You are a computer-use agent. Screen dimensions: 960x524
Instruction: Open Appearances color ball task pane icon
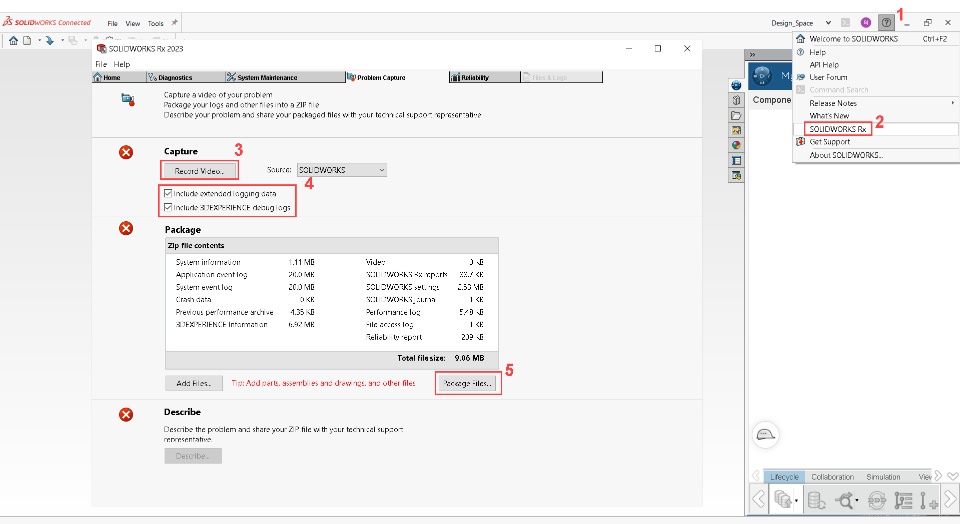coord(737,145)
